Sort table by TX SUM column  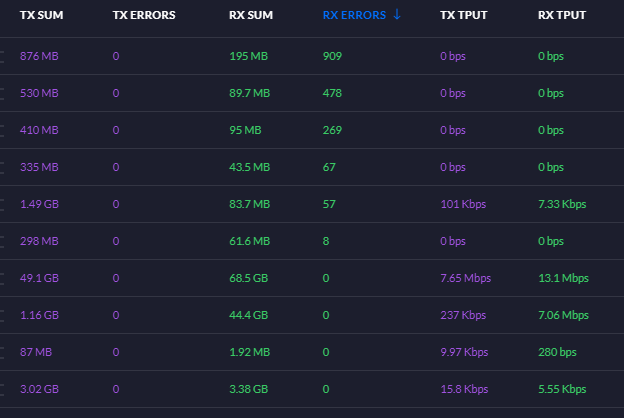point(41,15)
